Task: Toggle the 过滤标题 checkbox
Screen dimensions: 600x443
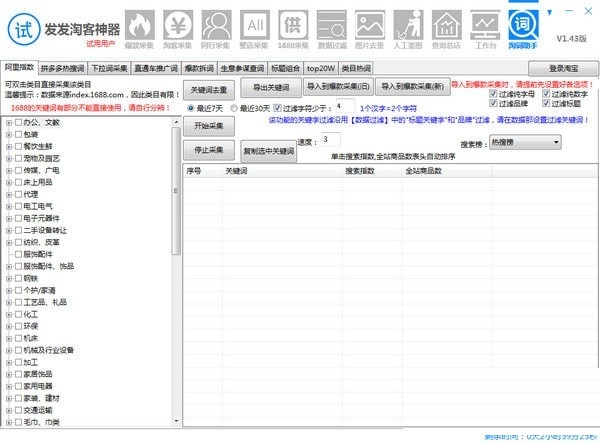Action: point(546,103)
